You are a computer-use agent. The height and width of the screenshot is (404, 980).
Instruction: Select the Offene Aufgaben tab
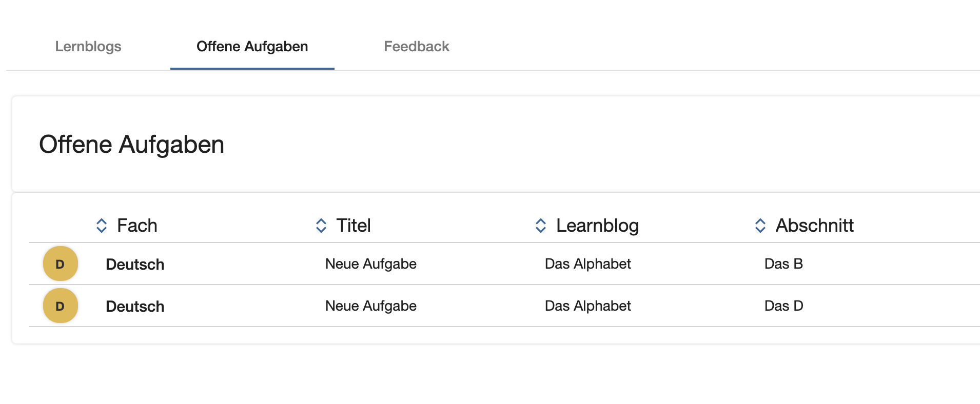click(252, 47)
